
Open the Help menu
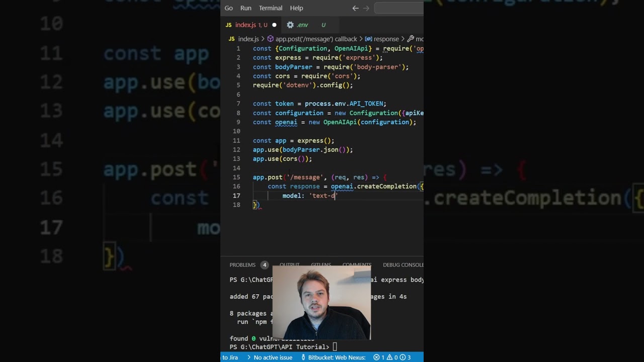coord(297,8)
